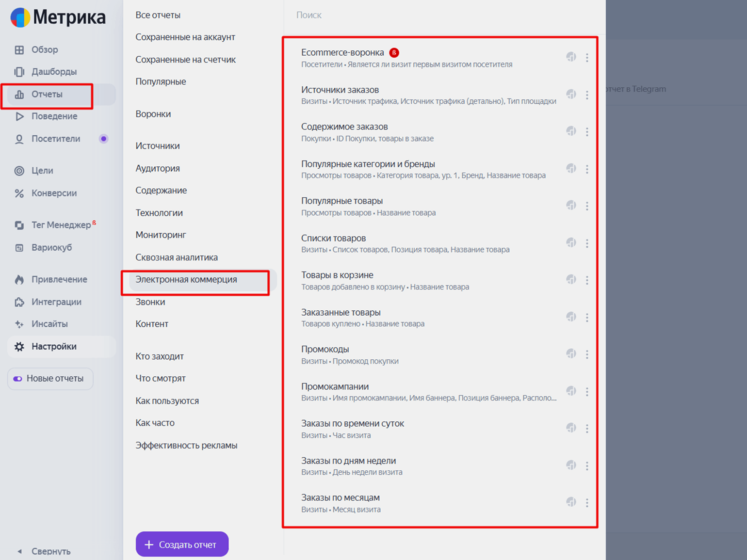Click the Настройки gear icon
Screen dimensions: 747x560
19,347
